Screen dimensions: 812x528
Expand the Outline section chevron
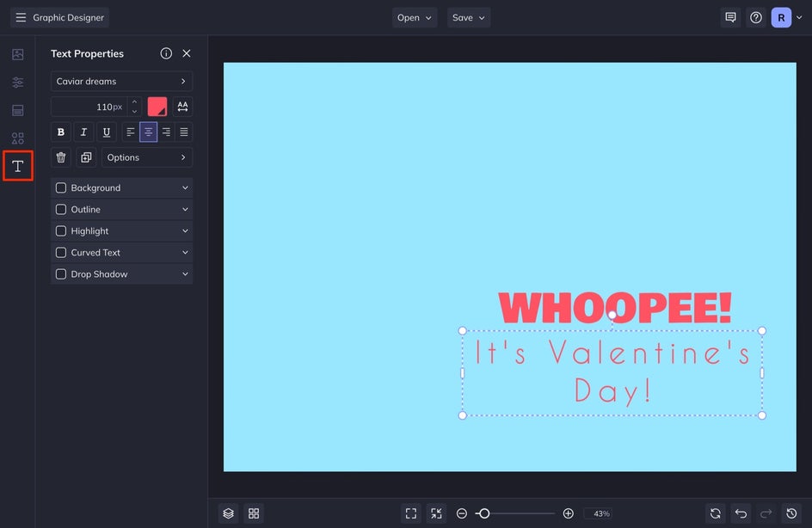pos(185,210)
